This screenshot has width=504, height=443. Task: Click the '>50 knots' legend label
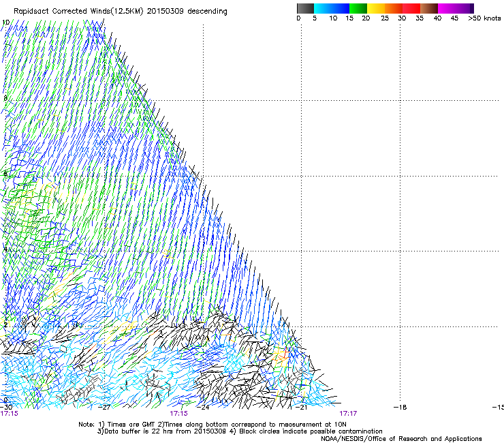pos(484,18)
